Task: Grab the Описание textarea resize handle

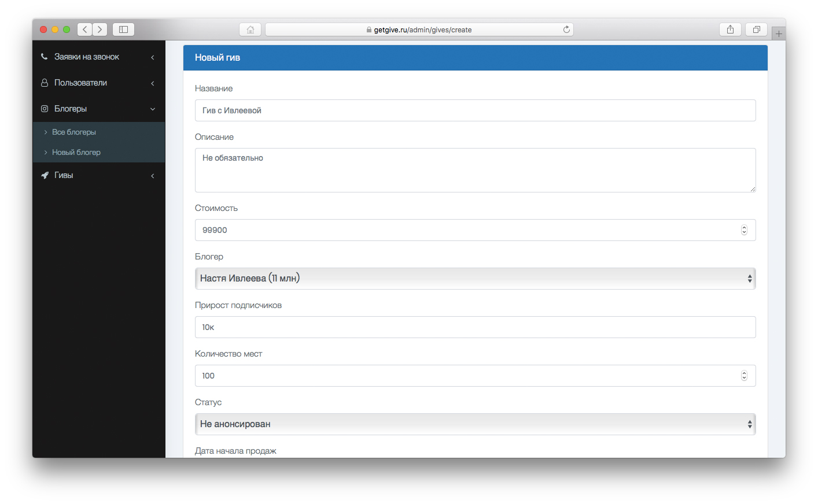Action: point(753,189)
